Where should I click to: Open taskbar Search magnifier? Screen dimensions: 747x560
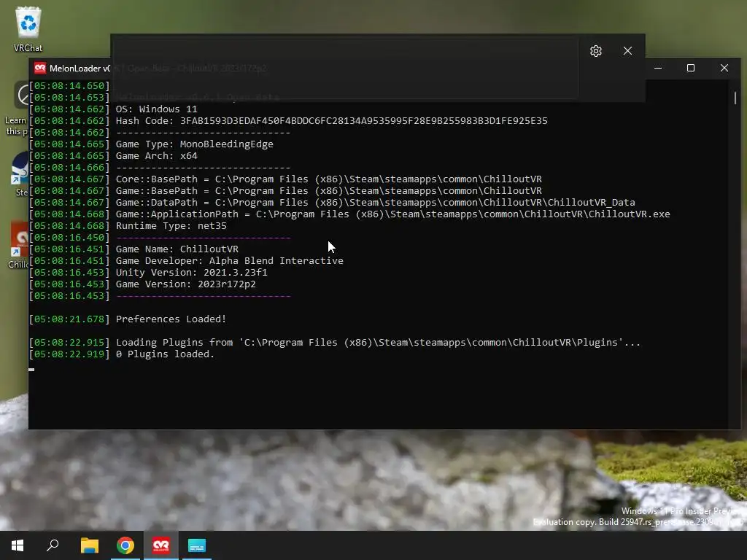pyautogui.click(x=53, y=545)
